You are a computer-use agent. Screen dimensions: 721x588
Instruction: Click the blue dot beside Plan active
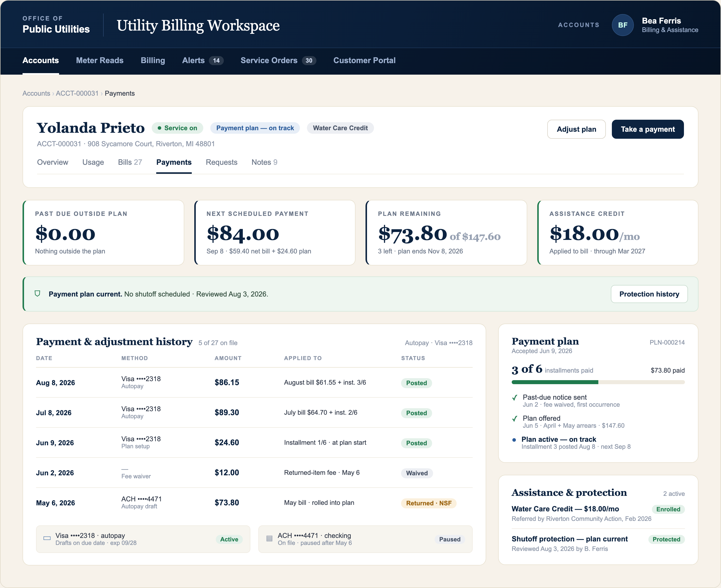[x=514, y=440]
